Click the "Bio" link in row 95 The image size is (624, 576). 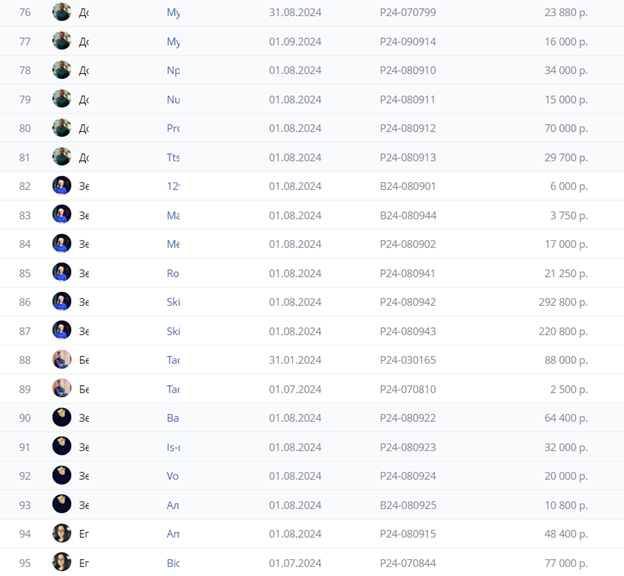click(173, 563)
